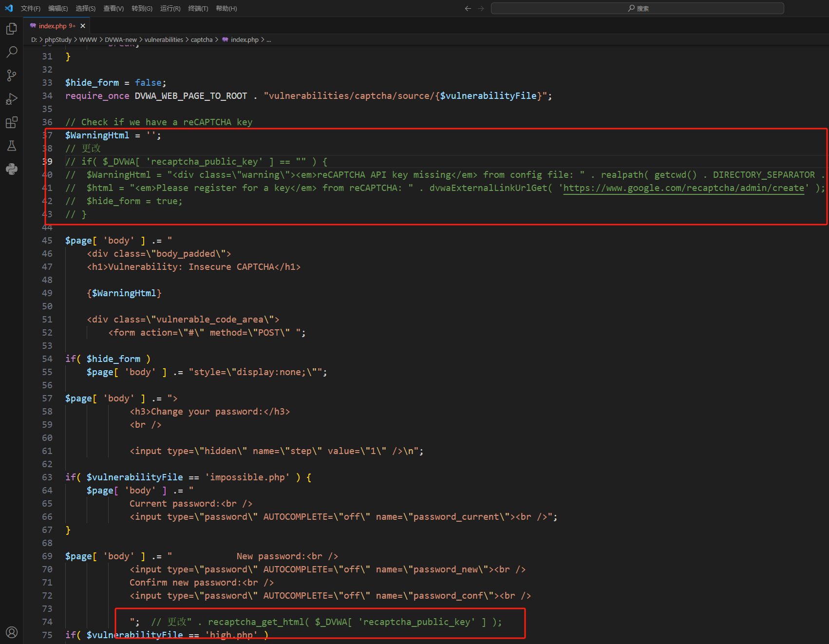Click $hide_form on line 33

tap(92, 83)
